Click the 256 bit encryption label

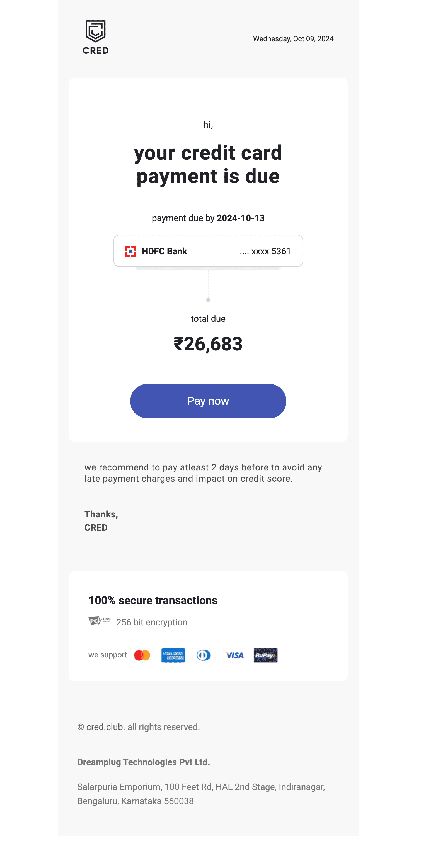pyautogui.click(x=152, y=622)
